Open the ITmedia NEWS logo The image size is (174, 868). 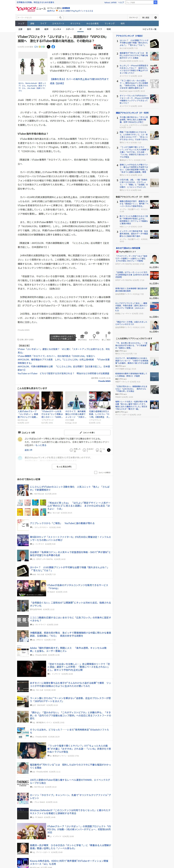98,47
